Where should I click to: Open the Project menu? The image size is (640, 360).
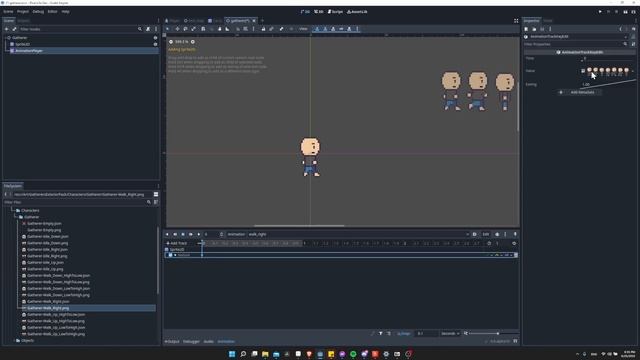[x=23, y=12]
